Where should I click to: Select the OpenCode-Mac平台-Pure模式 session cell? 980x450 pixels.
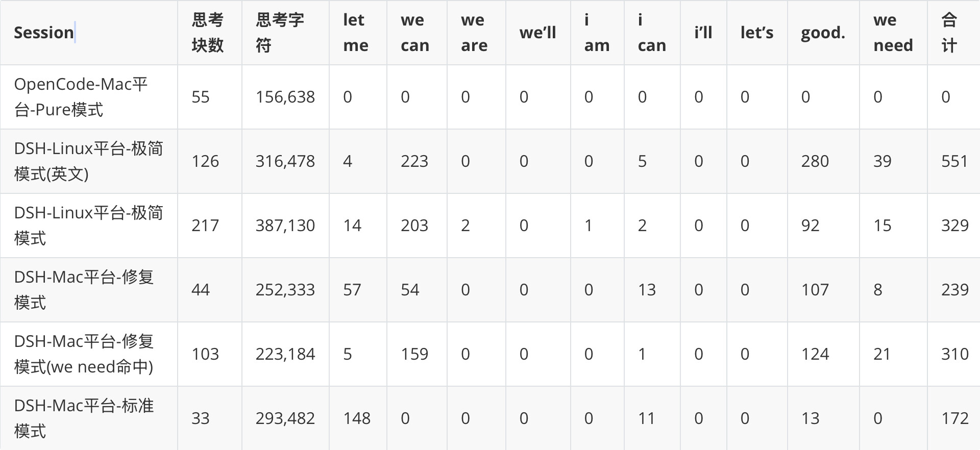[81, 97]
